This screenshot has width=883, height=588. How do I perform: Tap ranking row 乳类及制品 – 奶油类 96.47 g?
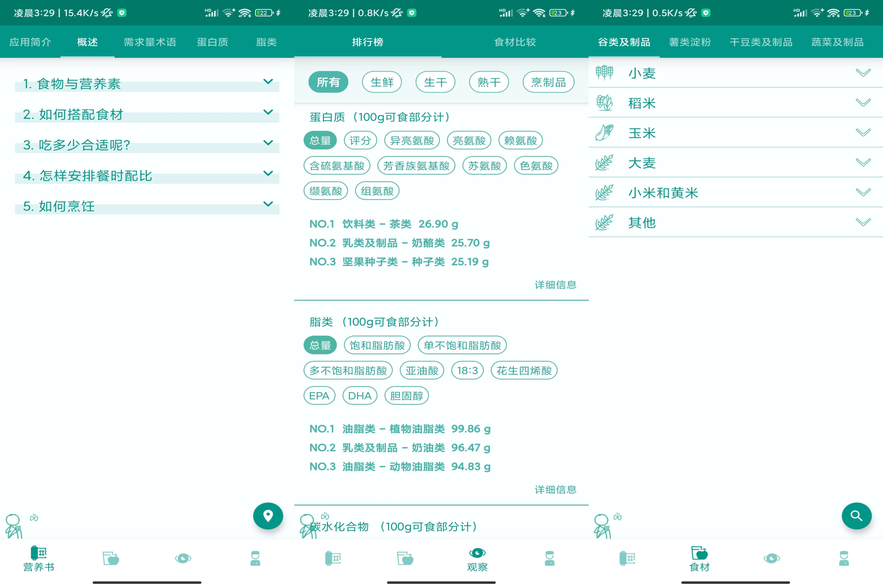[x=400, y=447]
